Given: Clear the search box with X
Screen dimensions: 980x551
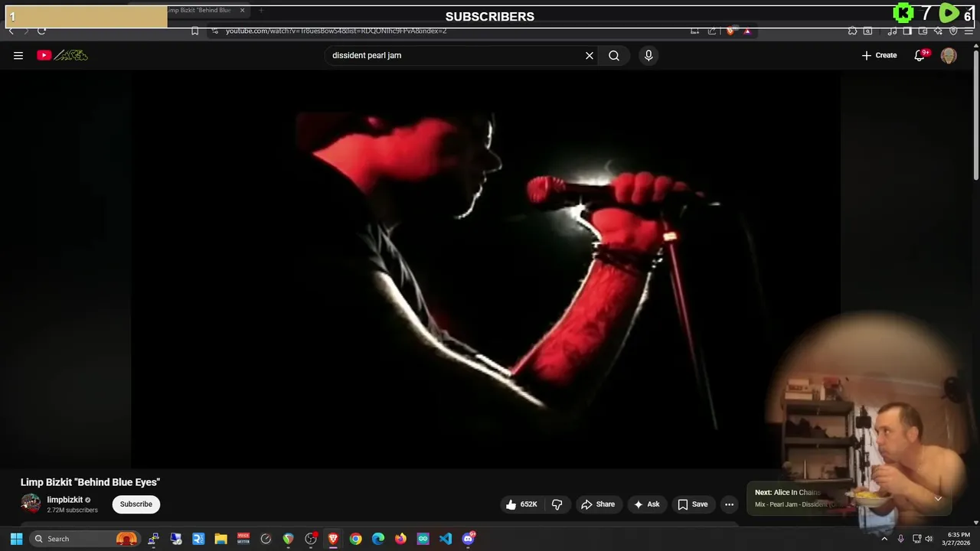Looking at the screenshot, I should (590, 55).
